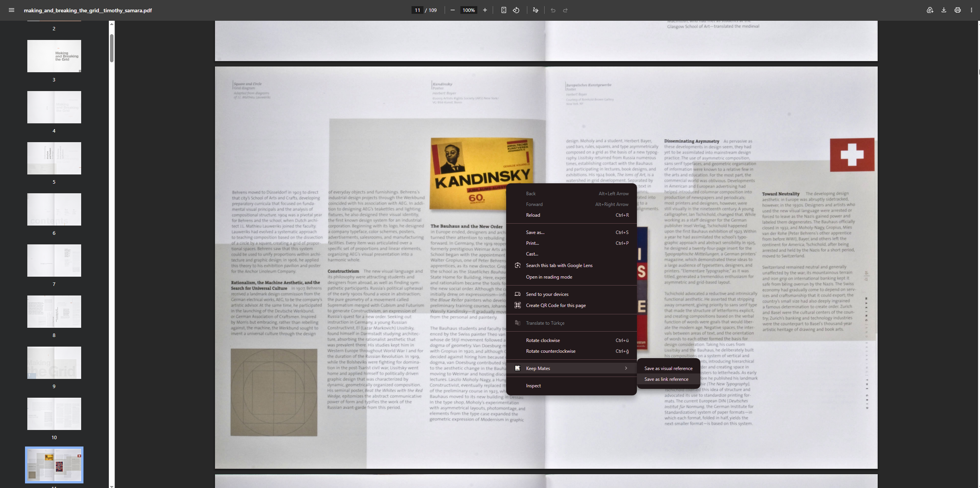
Task: Select Reload from context menu
Action: (x=572, y=215)
